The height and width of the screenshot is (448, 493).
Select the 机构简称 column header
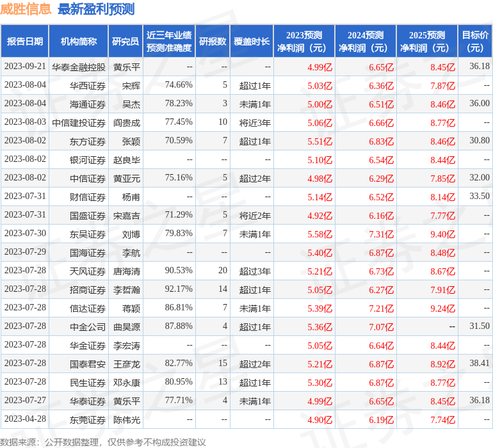[x=79, y=41]
